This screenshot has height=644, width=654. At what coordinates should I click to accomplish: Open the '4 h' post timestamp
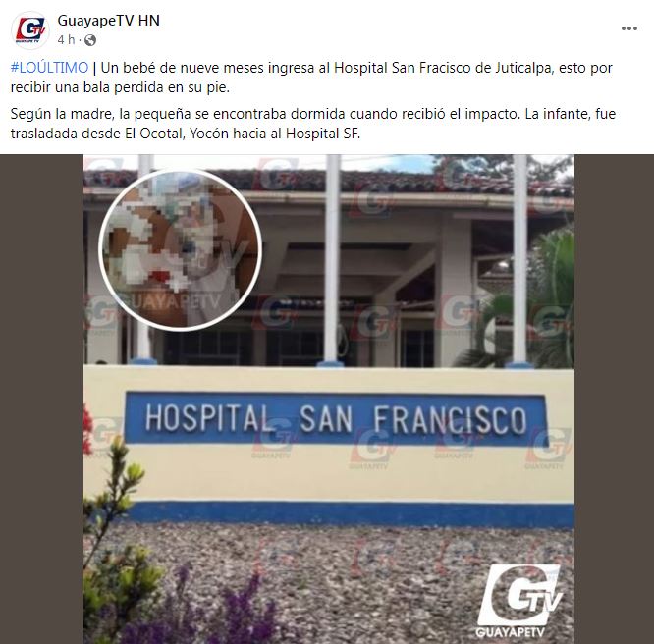(66, 39)
